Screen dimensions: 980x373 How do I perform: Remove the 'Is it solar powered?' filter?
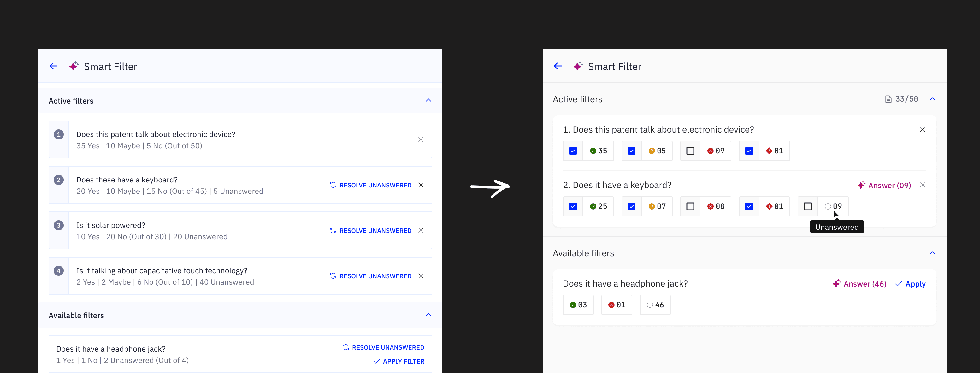(x=421, y=231)
